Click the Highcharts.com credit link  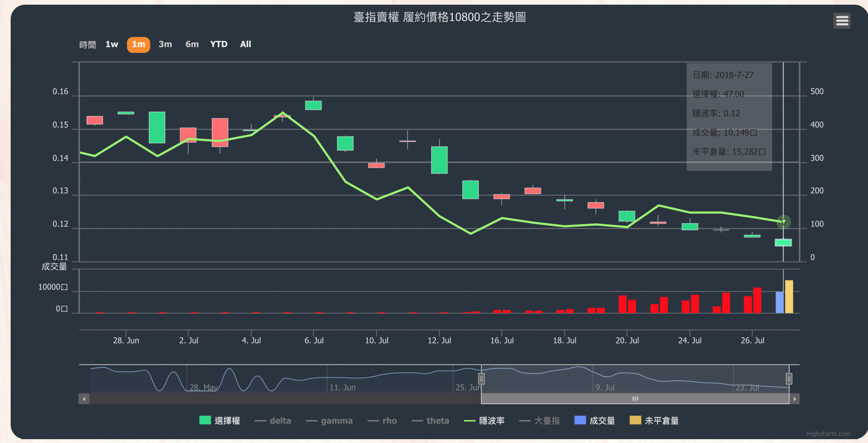[828, 434]
